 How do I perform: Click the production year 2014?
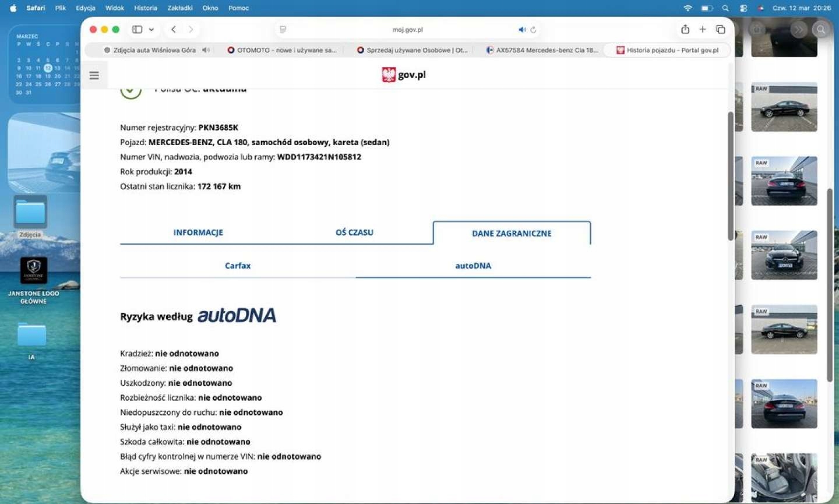click(x=183, y=171)
